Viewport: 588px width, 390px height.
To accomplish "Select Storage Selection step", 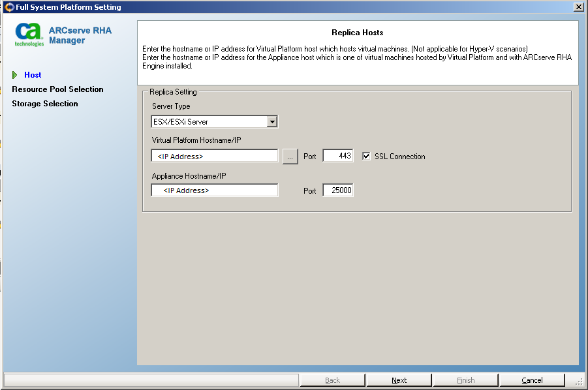I will (x=44, y=104).
